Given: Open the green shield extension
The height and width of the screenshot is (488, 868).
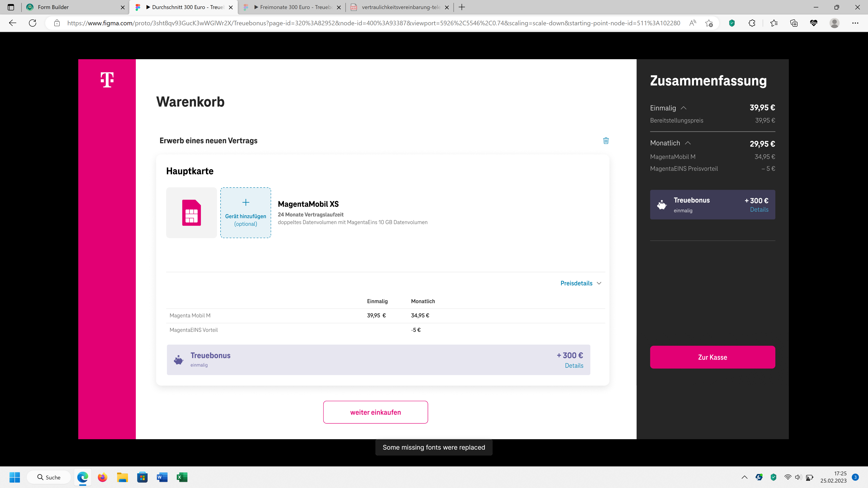Looking at the screenshot, I should (732, 23).
